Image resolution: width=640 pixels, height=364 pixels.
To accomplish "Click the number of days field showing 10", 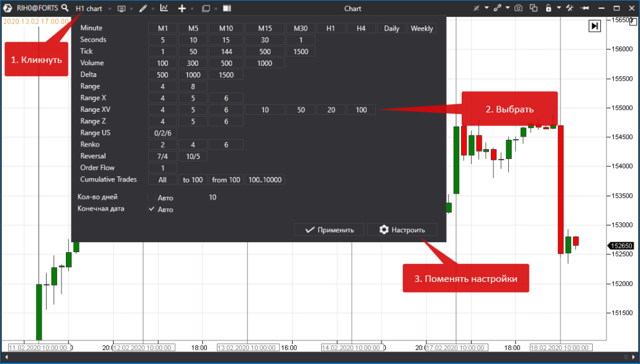I will [x=213, y=198].
